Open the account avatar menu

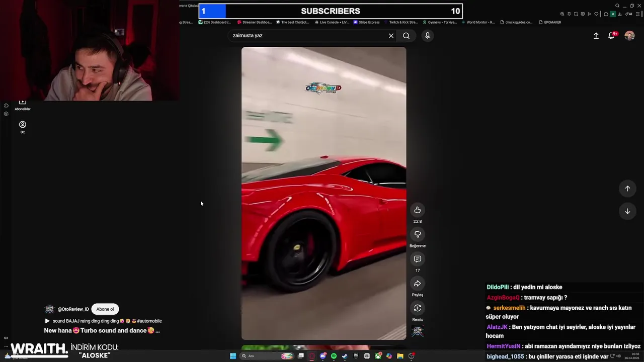pos(629,36)
